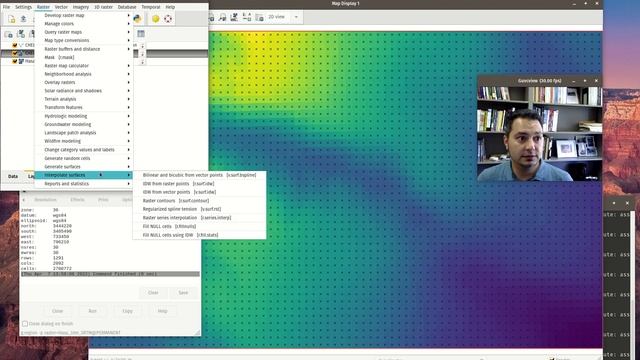
Task: Click the lifebuoy help icon
Action: 168,18
